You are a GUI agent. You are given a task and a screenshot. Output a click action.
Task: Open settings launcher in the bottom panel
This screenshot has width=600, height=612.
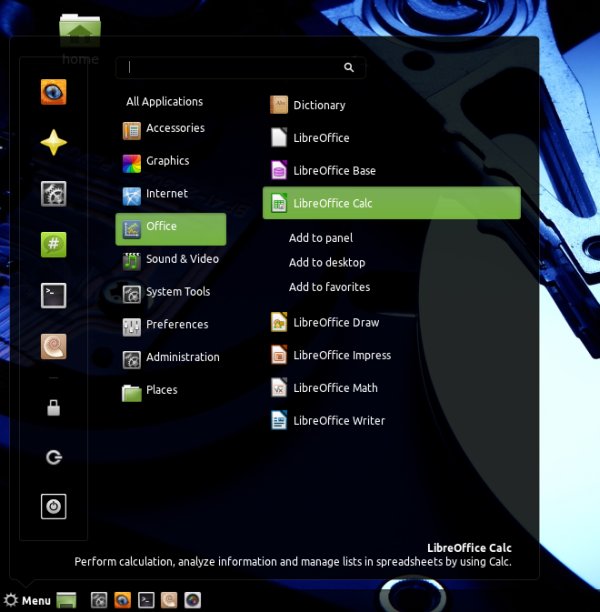pyautogui.click(x=99, y=600)
